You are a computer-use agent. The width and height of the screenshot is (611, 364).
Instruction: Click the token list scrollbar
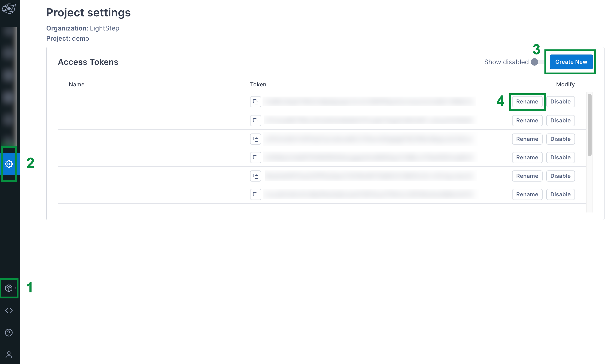590,125
